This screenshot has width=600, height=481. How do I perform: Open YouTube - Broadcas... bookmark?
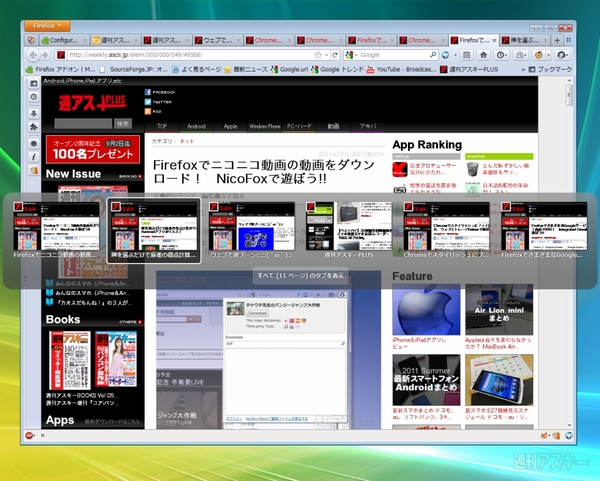(x=402, y=70)
